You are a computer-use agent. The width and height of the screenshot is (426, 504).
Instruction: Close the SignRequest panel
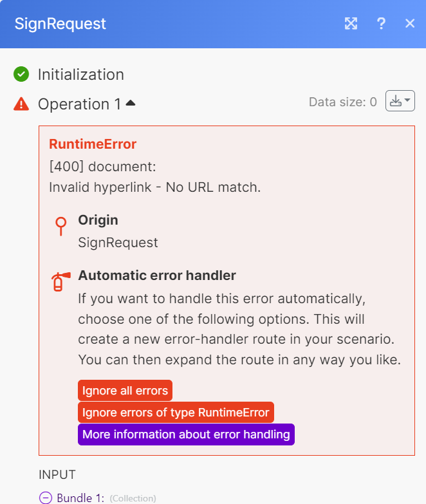(410, 24)
